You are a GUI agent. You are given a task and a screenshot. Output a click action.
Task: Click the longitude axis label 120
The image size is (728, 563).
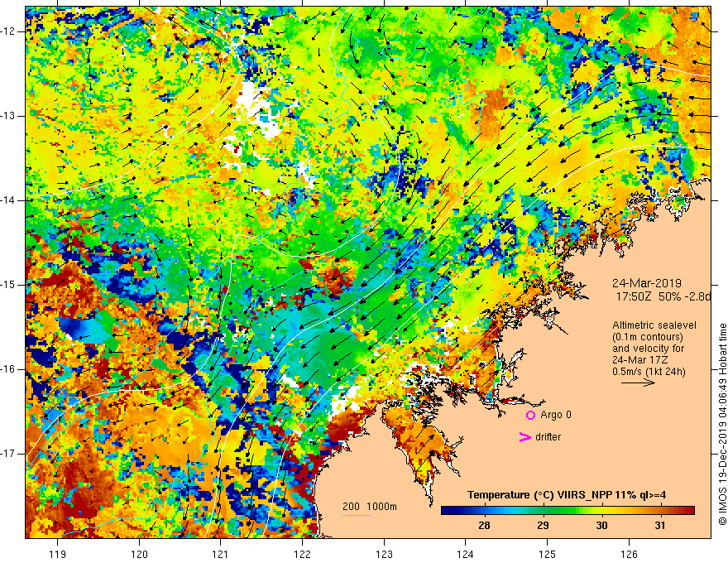pos(139,554)
